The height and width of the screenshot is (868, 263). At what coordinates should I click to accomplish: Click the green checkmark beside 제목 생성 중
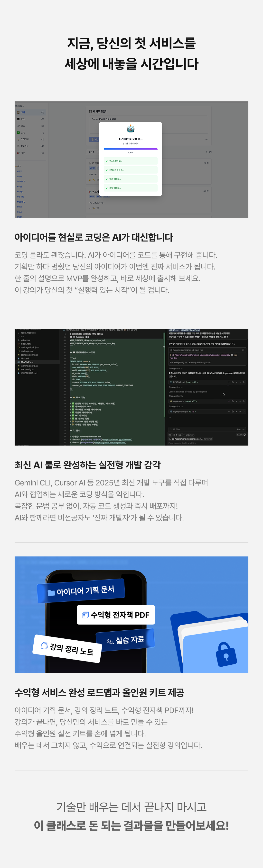[x=107, y=188]
